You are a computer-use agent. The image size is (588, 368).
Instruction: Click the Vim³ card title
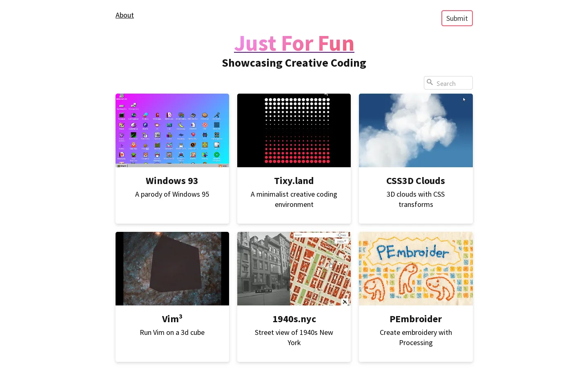(x=172, y=319)
